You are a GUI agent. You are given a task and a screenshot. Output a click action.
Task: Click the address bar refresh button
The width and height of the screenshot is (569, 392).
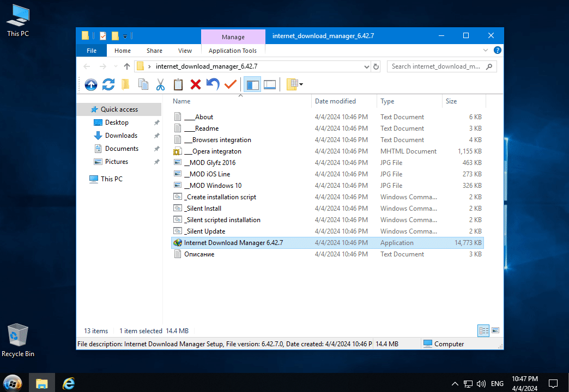click(x=376, y=67)
